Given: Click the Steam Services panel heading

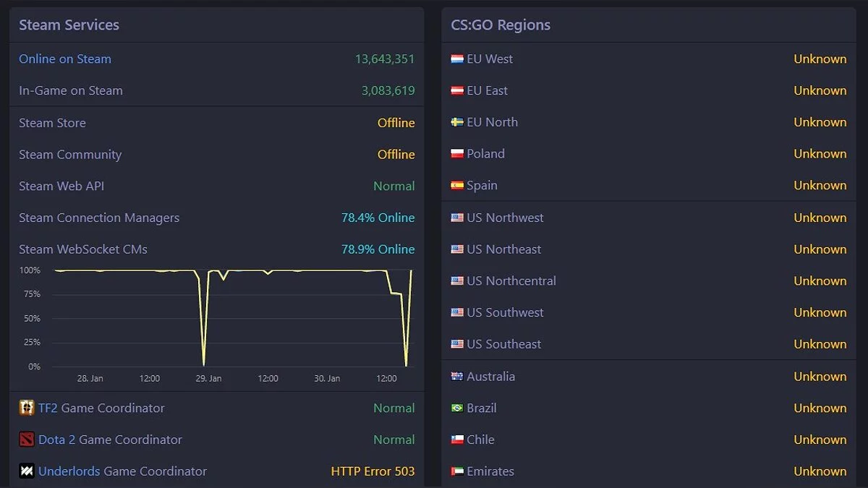Looking at the screenshot, I should click(x=69, y=25).
